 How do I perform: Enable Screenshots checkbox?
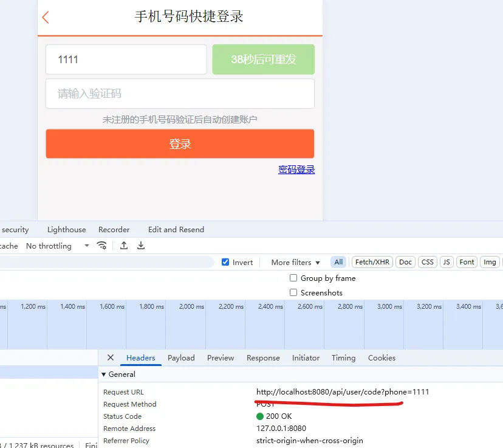pyautogui.click(x=293, y=292)
